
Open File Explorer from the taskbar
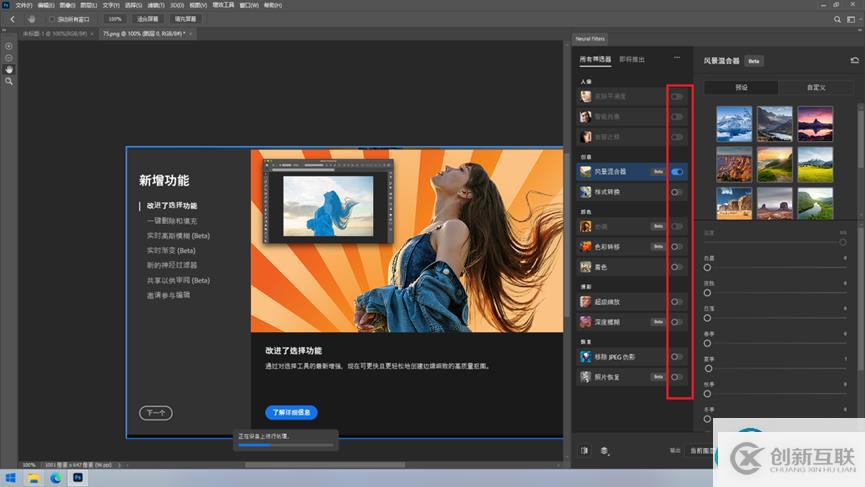pos(33,478)
